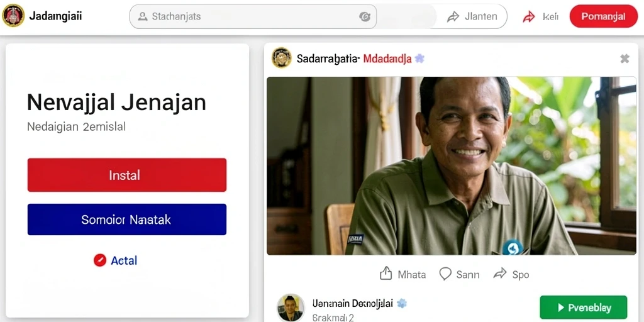
Task: Open the Uenanain Decnoljalai name
Action: point(352,304)
